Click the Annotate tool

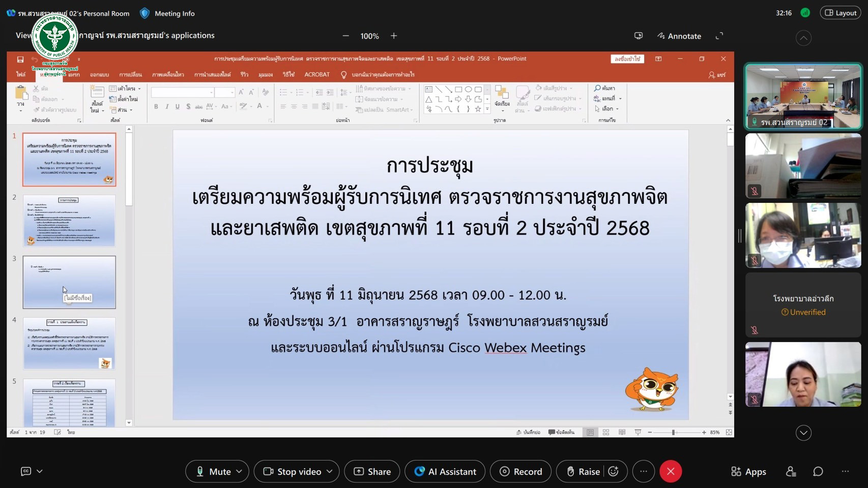tap(679, 36)
